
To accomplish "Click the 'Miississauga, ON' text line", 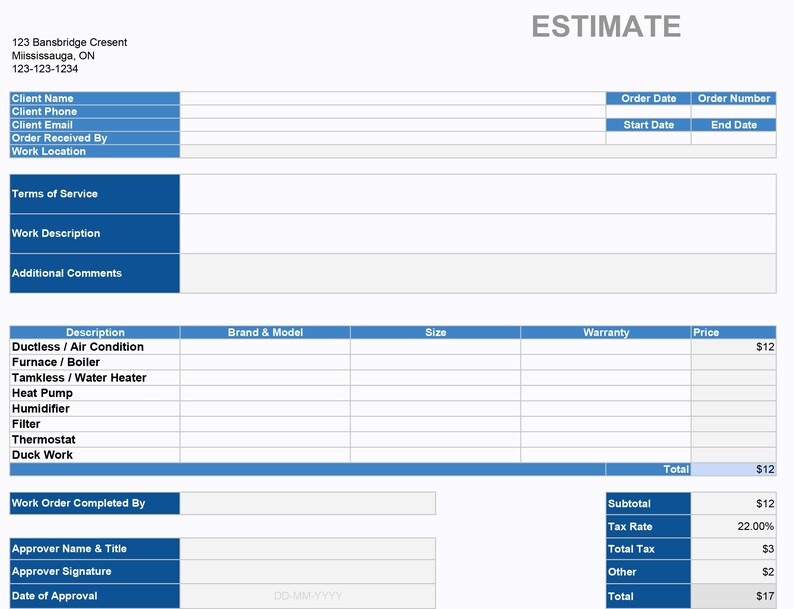I will coord(53,56).
